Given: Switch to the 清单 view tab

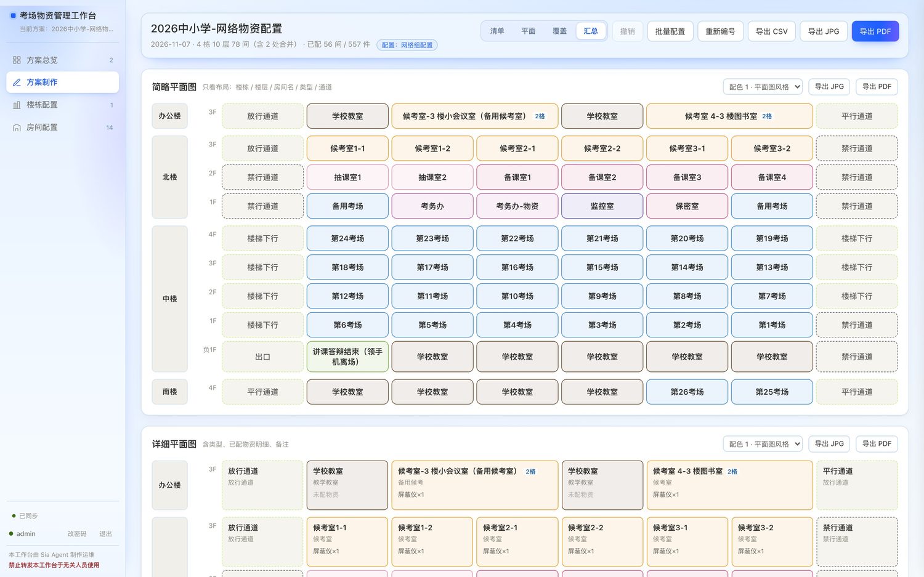Looking at the screenshot, I should click(x=497, y=31).
